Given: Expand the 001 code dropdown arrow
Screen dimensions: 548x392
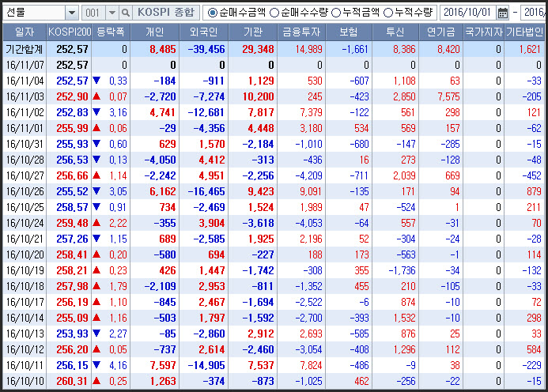Looking at the screenshot, I should tap(112, 13).
